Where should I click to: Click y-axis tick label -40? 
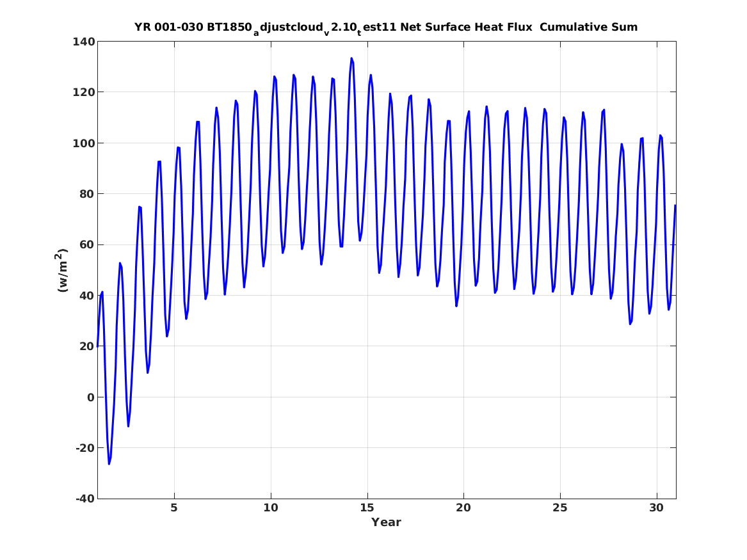[84, 499]
